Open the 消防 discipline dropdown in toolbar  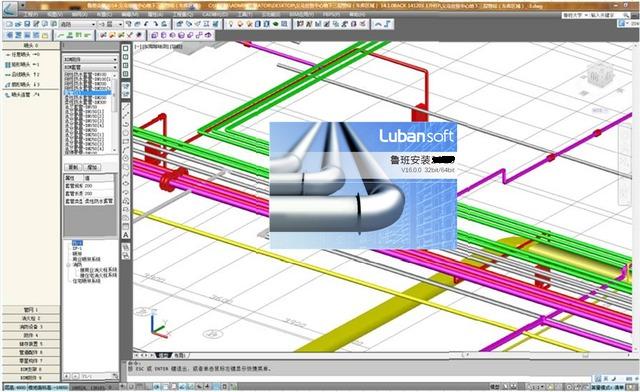click(78, 24)
